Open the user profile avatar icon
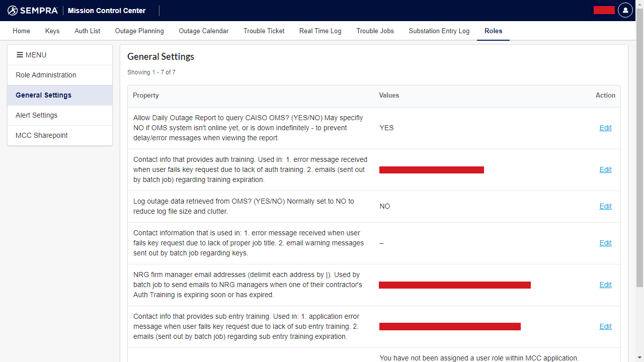Viewport: 644px width, 362px height. point(625,10)
